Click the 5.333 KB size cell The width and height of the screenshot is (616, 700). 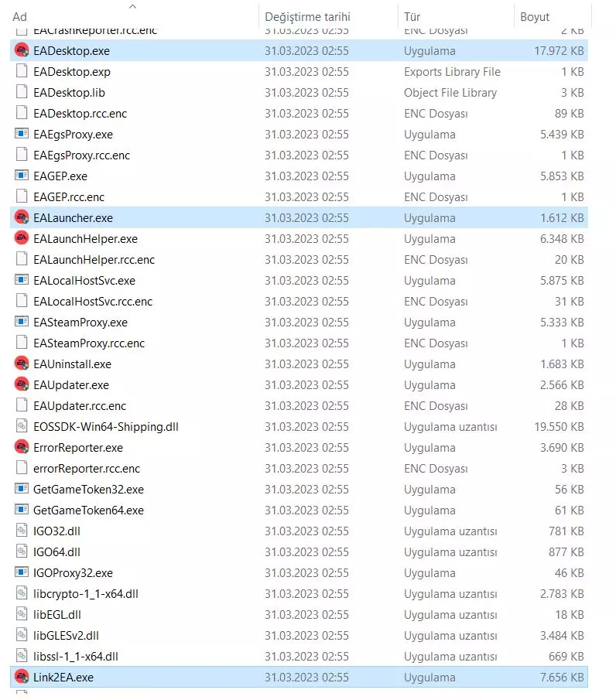pos(562,323)
